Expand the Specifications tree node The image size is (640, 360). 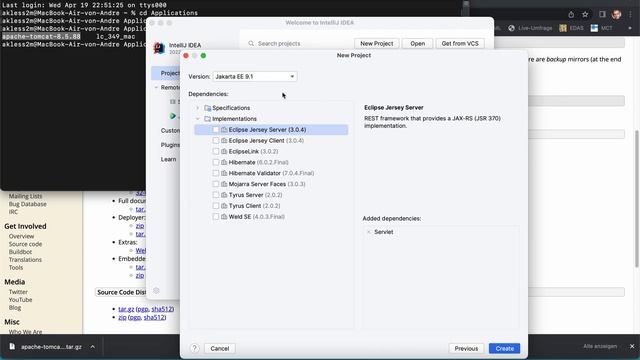(198, 108)
